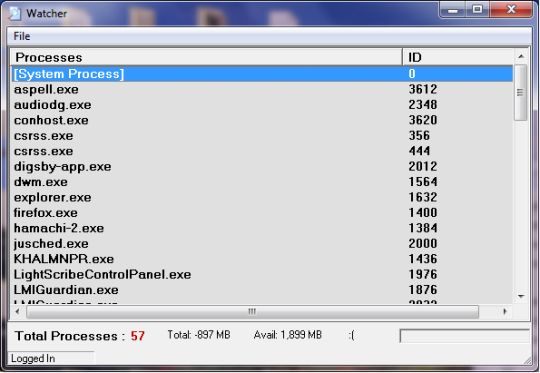Screen dimensions: 540x373
Task: Click the horizontal scrollbar right arrow
Action: pyautogui.click(x=505, y=312)
